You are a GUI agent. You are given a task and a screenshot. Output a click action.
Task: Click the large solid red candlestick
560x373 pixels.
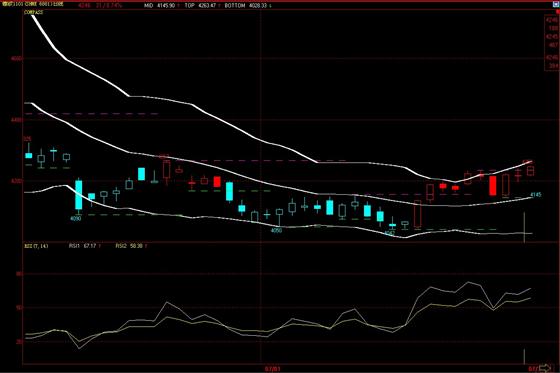tap(493, 185)
